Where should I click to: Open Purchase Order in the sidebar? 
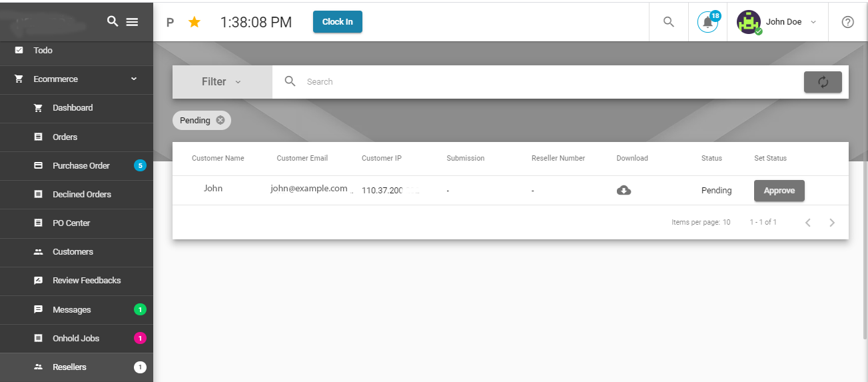[x=81, y=166]
